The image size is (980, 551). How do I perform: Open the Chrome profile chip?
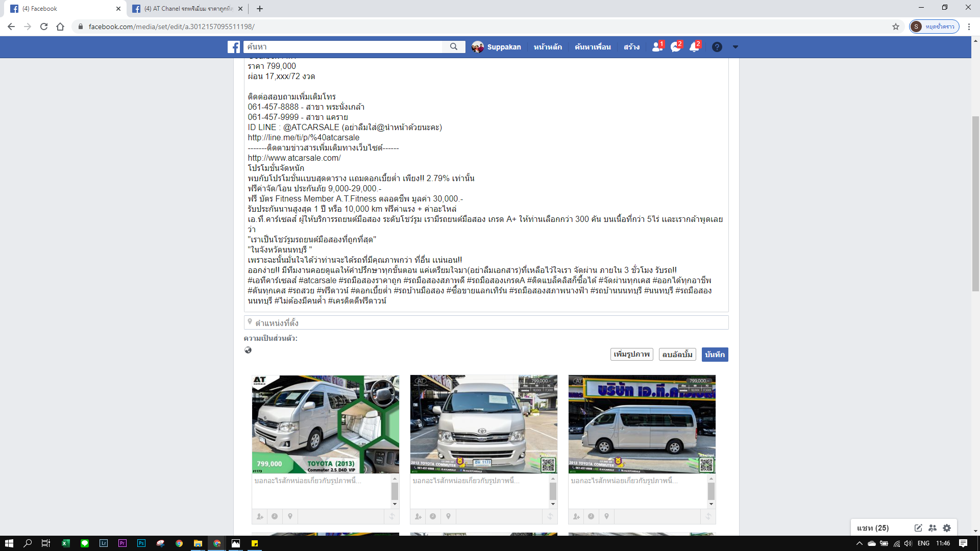click(934, 27)
